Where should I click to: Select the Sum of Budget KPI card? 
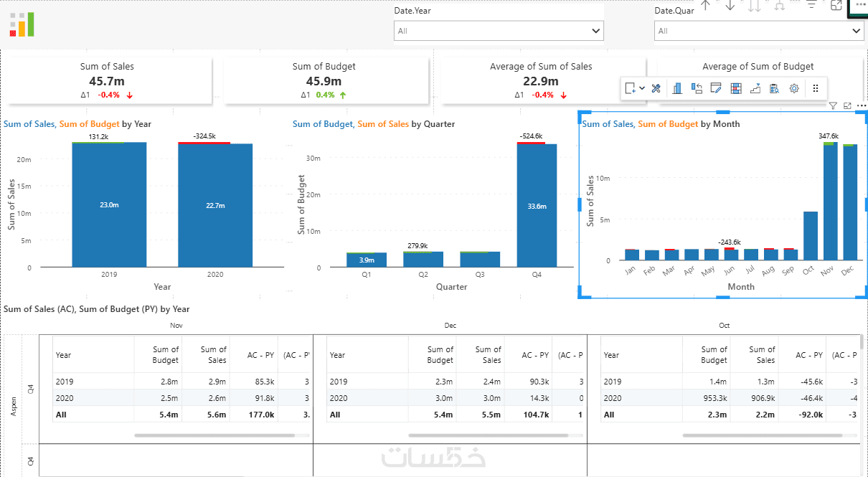coord(326,80)
